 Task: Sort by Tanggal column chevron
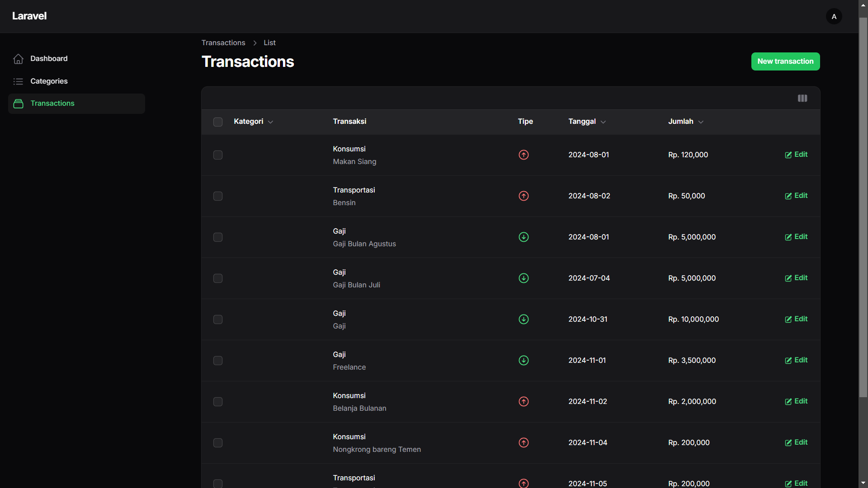[x=603, y=122]
